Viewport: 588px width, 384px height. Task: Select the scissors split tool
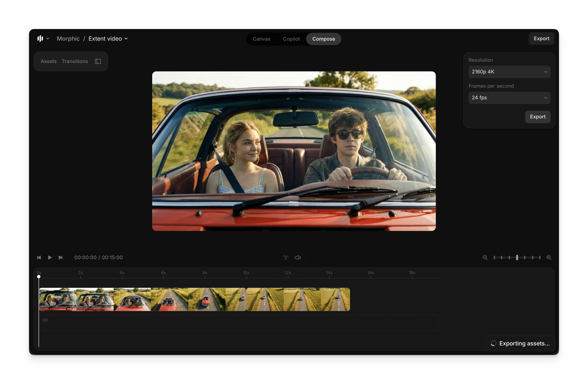(286, 258)
